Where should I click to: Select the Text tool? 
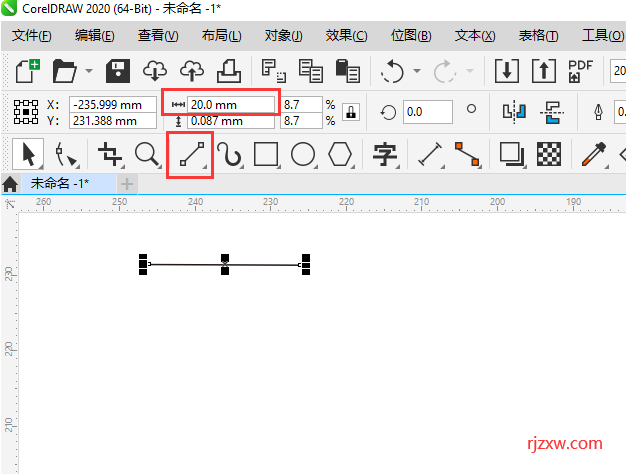tap(384, 154)
